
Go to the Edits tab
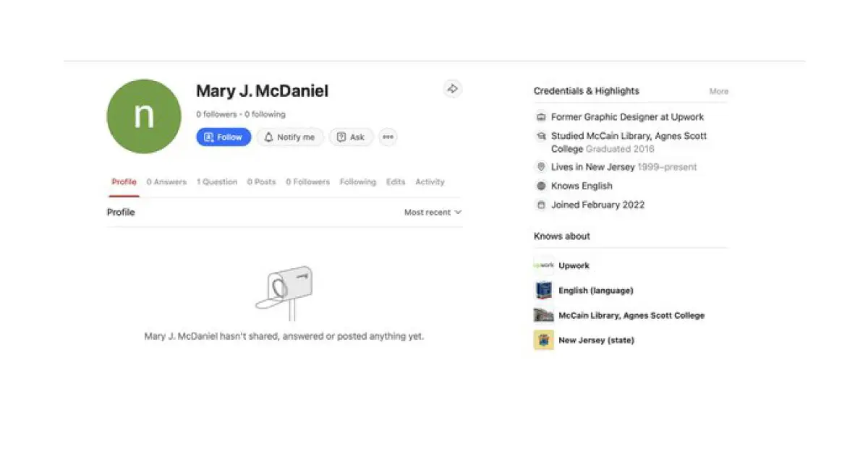click(396, 182)
